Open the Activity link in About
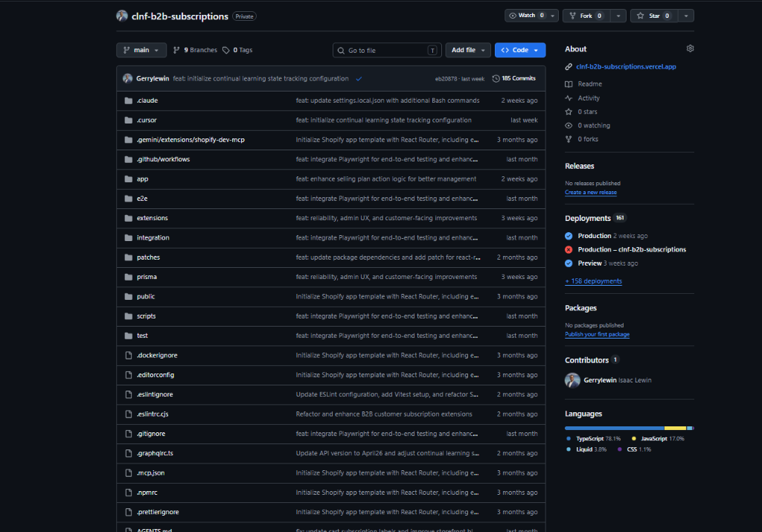The width and height of the screenshot is (762, 532). (589, 98)
